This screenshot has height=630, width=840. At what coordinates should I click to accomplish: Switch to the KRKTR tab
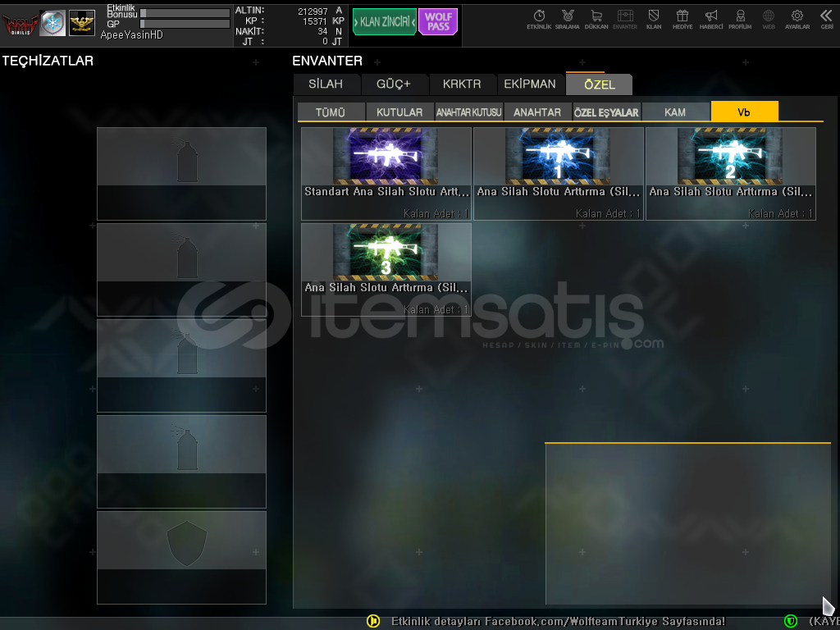(462, 84)
